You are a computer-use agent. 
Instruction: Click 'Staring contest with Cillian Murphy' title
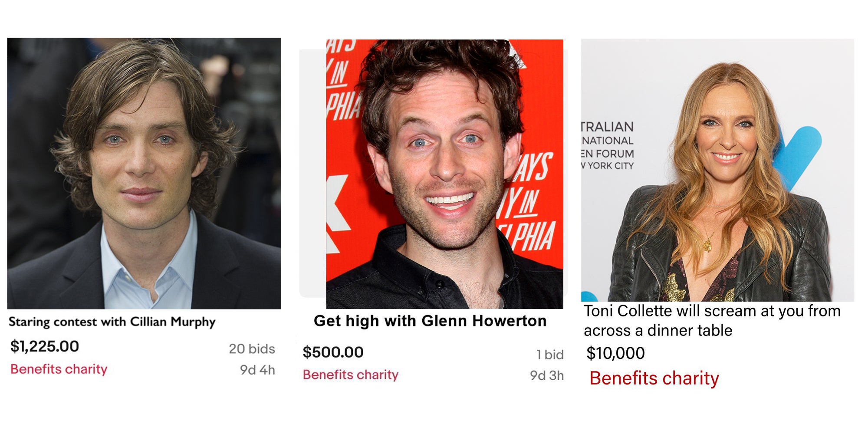click(x=112, y=322)
